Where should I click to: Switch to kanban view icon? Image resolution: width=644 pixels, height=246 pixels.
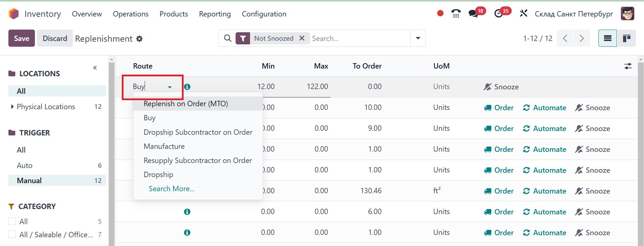[626, 38]
